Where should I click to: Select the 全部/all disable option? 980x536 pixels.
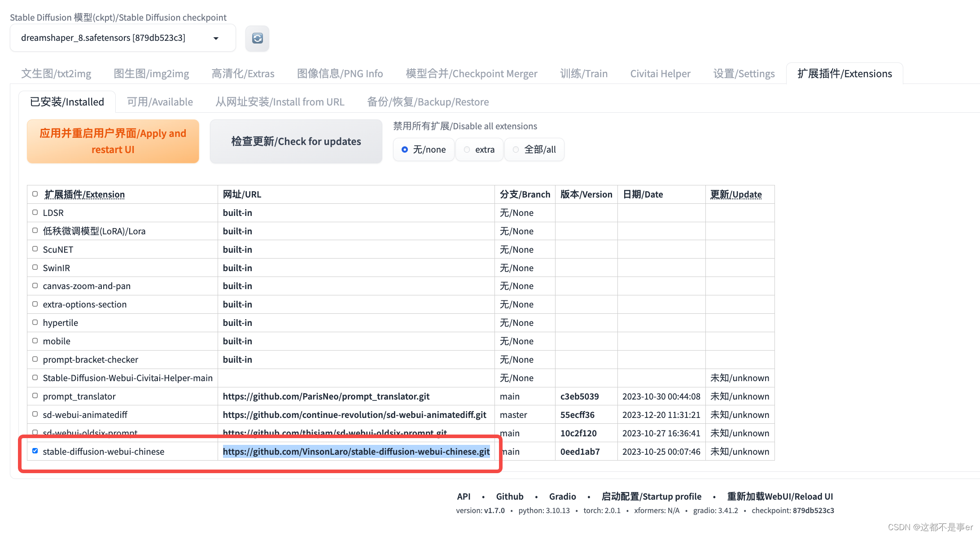coord(516,149)
